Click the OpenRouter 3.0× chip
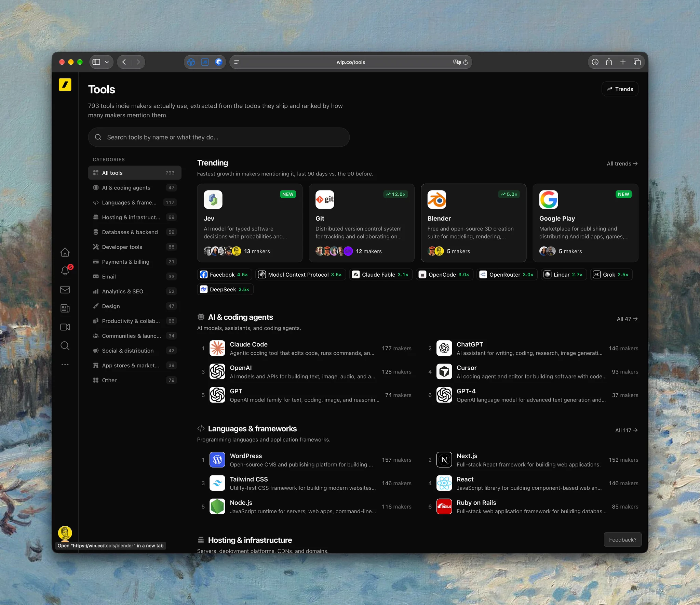This screenshot has width=700, height=605. [507, 275]
